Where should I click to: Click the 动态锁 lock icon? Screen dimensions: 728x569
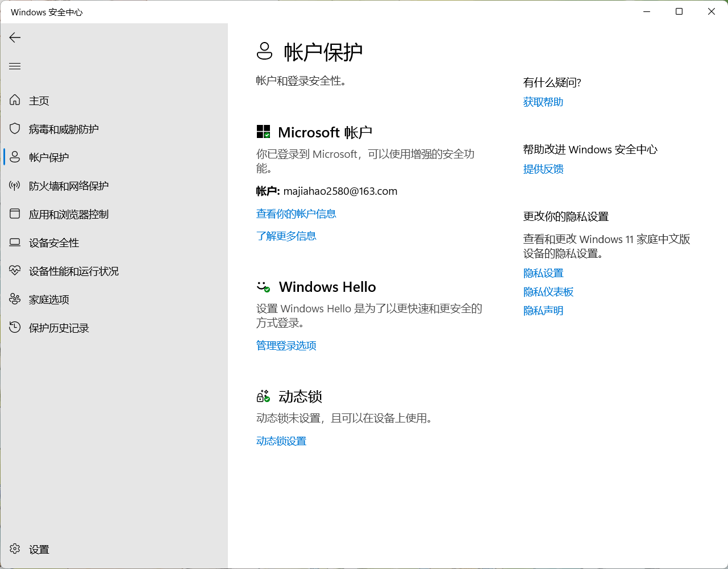click(263, 396)
